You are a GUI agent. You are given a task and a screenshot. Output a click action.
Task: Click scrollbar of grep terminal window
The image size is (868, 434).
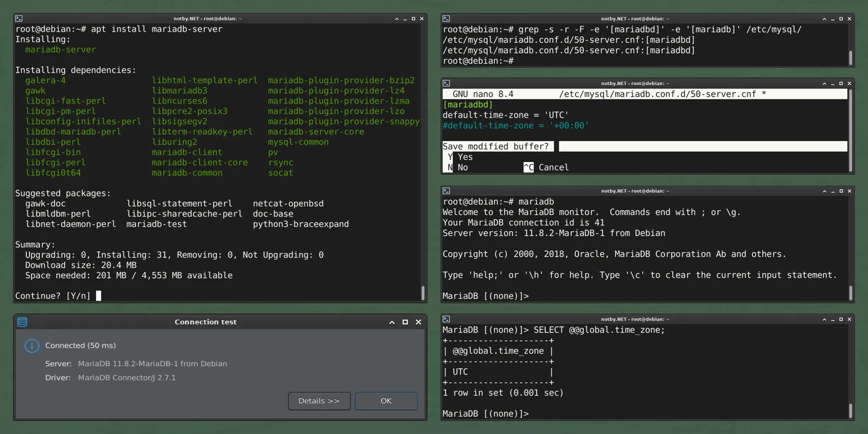click(850, 58)
